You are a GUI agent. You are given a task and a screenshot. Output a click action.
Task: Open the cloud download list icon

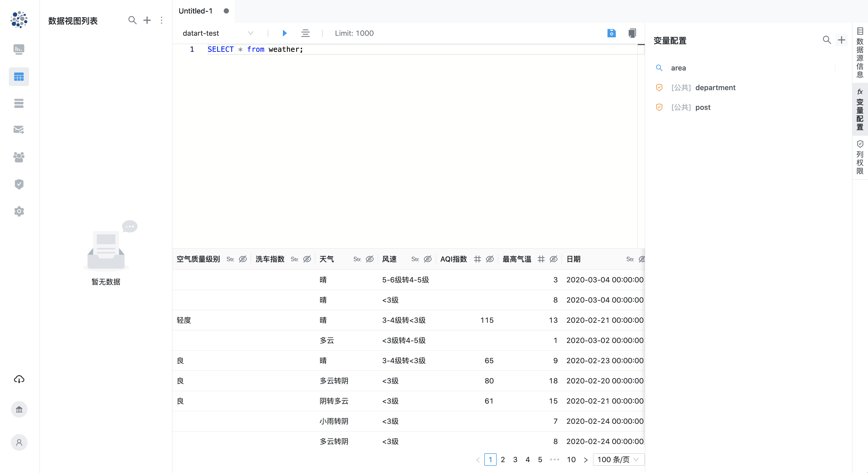tap(19, 379)
